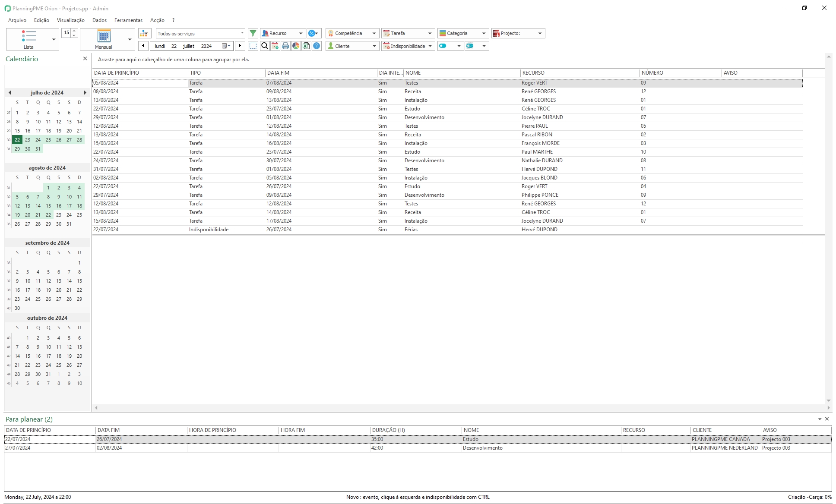
Task: Sort by CLIENTE column header
Action: [725, 430]
